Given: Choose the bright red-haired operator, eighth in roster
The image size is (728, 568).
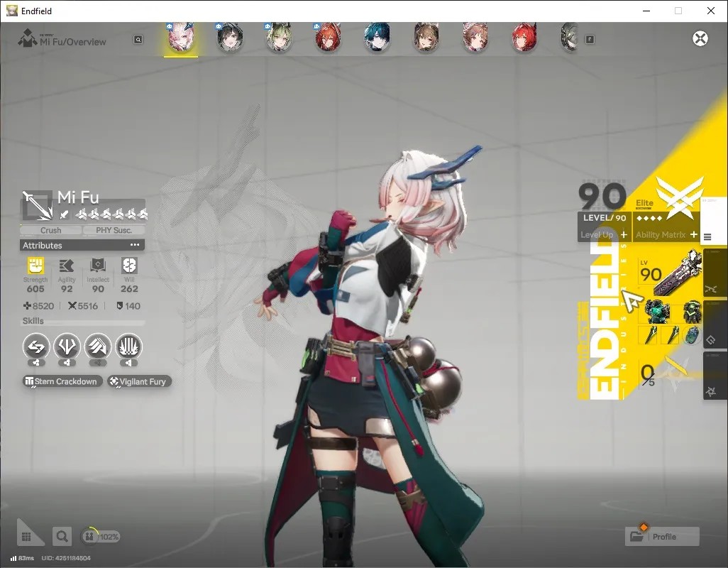Looking at the screenshot, I should pyautogui.click(x=524, y=38).
